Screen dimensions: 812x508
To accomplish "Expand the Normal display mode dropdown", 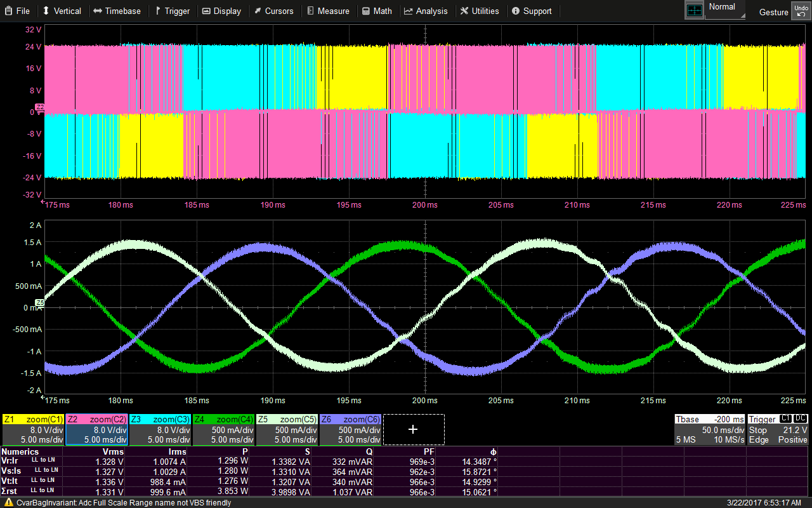I will point(726,10).
